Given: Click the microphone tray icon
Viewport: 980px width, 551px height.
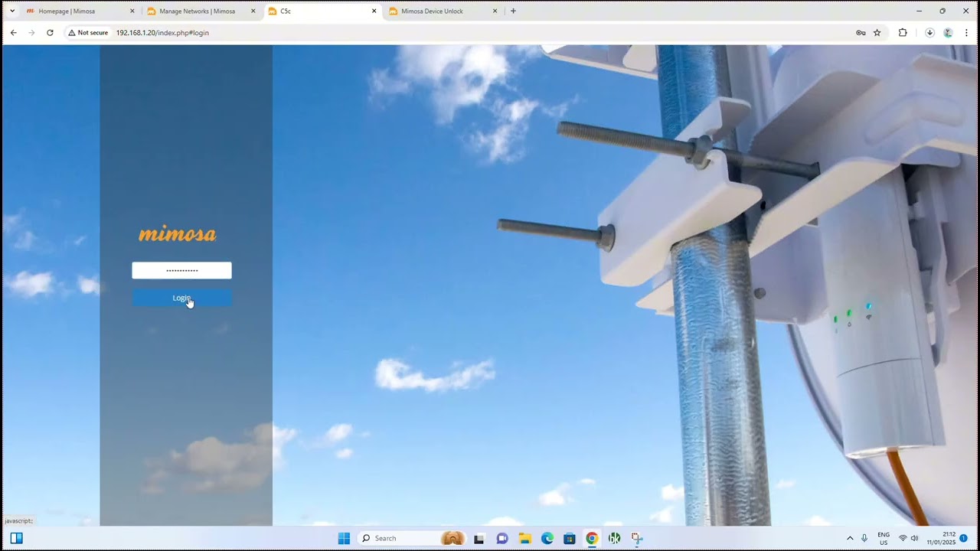Looking at the screenshot, I should (x=864, y=538).
